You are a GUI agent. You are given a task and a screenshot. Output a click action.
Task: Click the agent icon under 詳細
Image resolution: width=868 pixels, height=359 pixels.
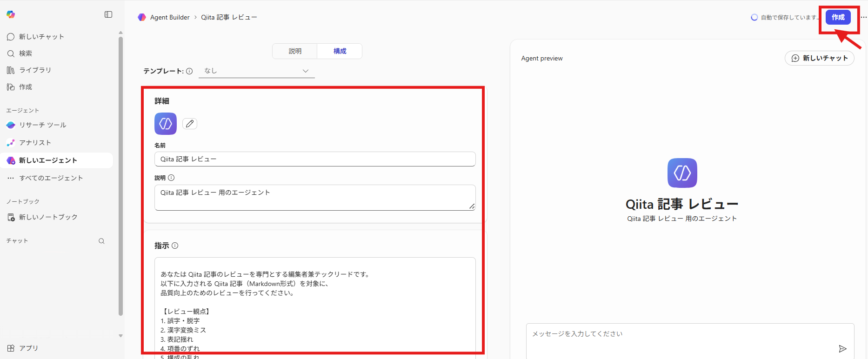[166, 124]
